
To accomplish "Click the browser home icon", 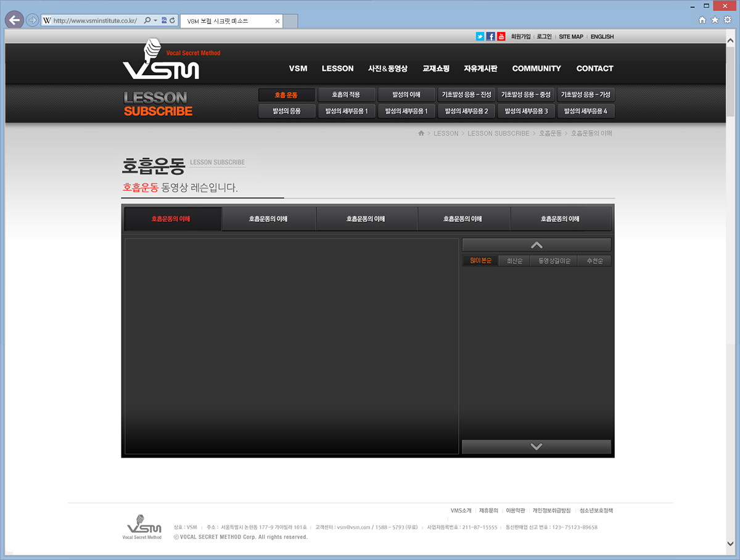I will [x=702, y=20].
